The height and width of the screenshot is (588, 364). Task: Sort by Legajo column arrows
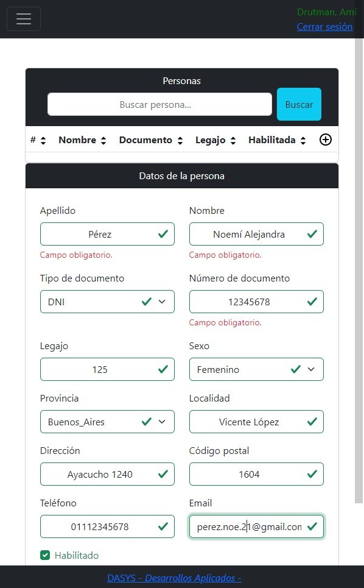point(233,141)
